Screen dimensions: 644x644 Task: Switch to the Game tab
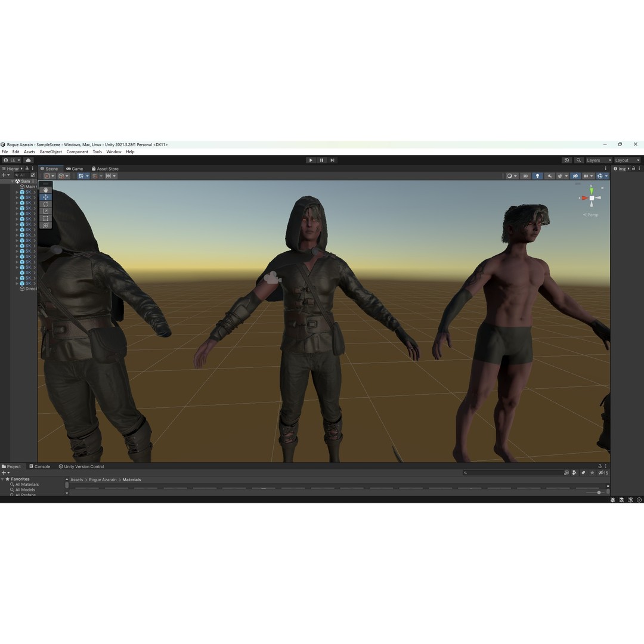tap(75, 168)
